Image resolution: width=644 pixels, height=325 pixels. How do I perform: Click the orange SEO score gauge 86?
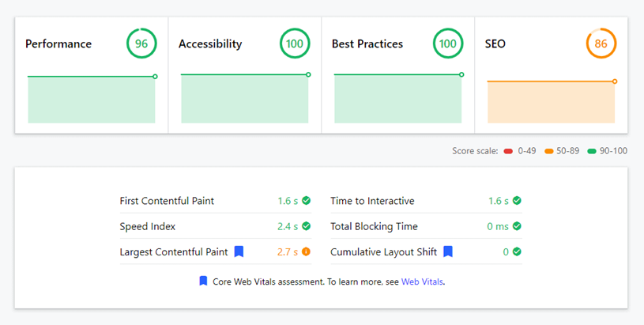[x=601, y=43]
